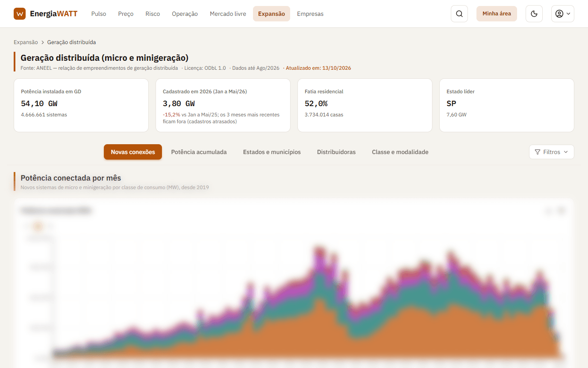Open the Risco navigation item
588x368 pixels.
coord(153,14)
